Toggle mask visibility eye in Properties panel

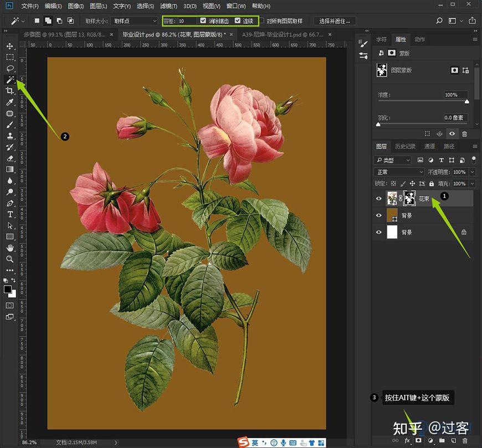[x=452, y=134]
